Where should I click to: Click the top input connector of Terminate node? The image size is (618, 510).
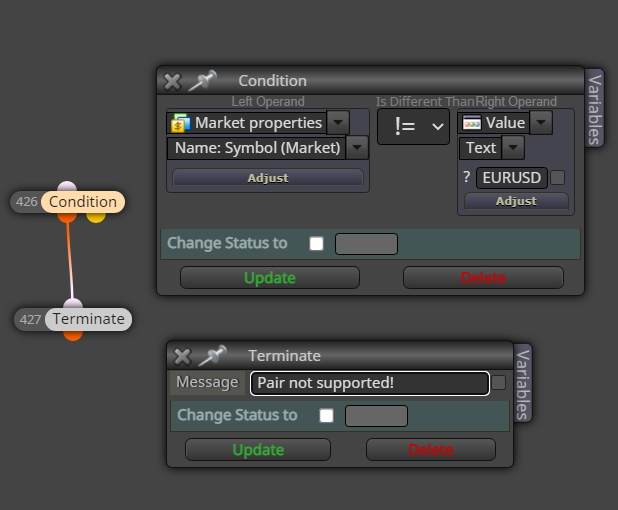point(73,303)
